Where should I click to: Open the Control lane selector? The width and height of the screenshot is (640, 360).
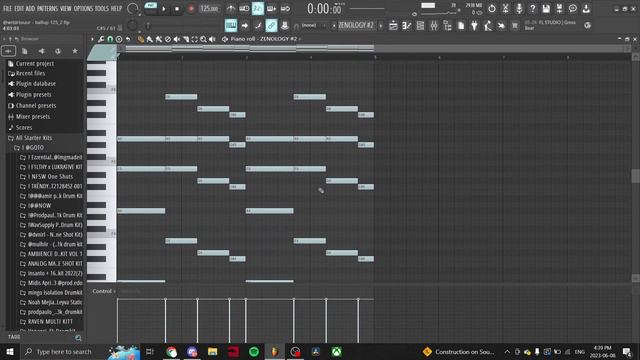point(104,291)
